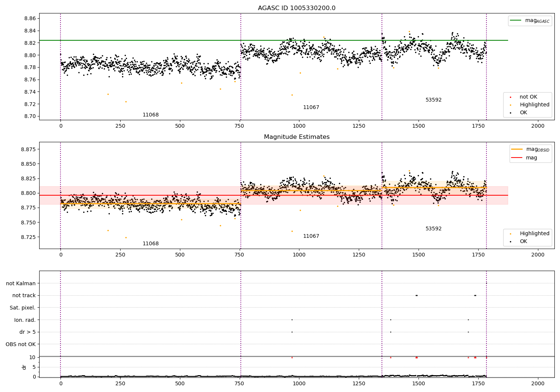The image size is (560, 392).
Task: Click observation label 11067 in the top plot
Action: click(x=311, y=108)
